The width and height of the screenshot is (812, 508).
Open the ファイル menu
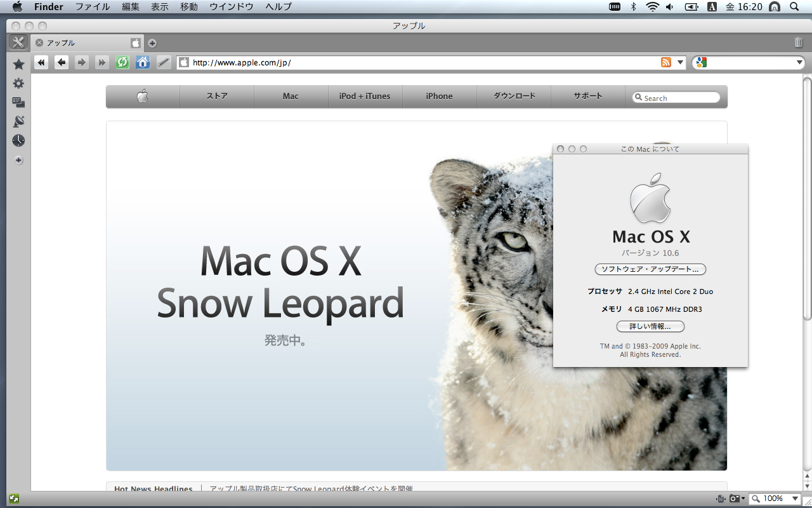(x=93, y=7)
